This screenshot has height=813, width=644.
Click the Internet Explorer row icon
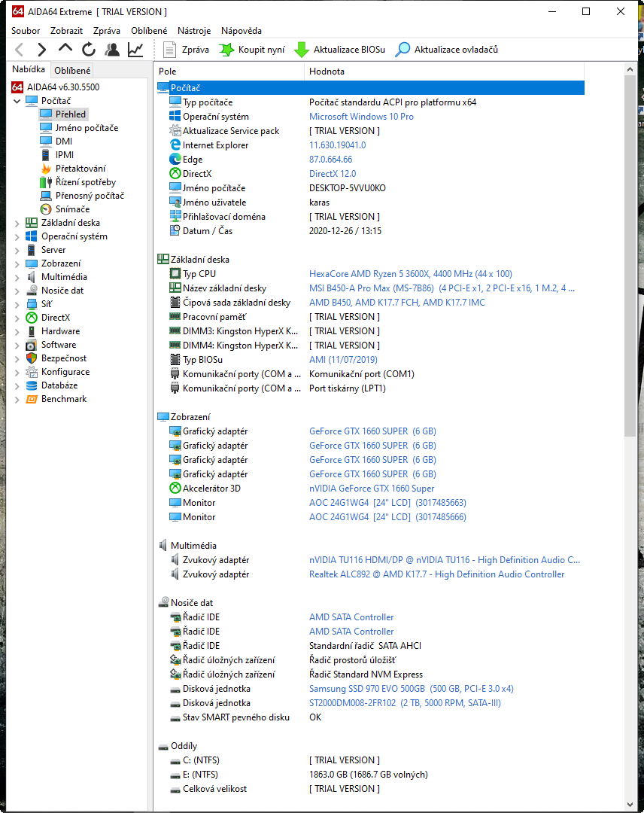pyautogui.click(x=175, y=145)
